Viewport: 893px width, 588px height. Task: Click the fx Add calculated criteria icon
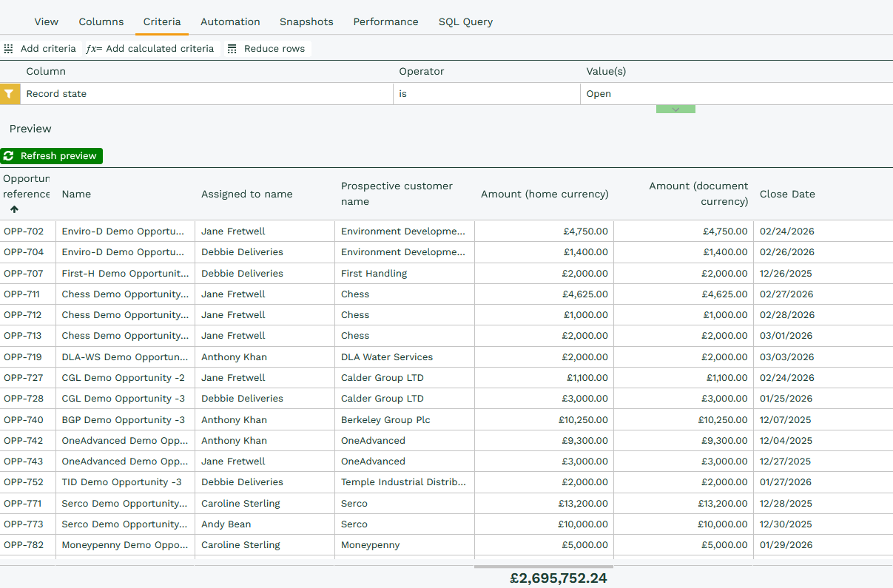coord(94,49)
